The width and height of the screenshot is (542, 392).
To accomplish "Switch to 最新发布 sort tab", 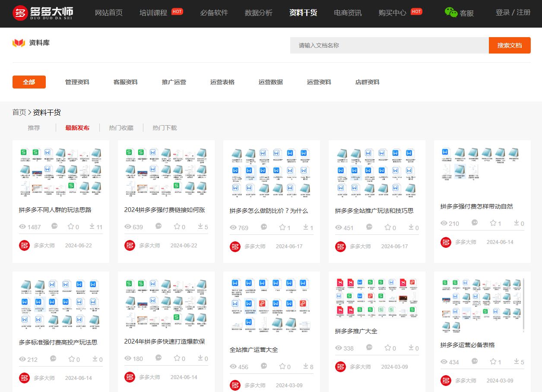I will [77, 128].
